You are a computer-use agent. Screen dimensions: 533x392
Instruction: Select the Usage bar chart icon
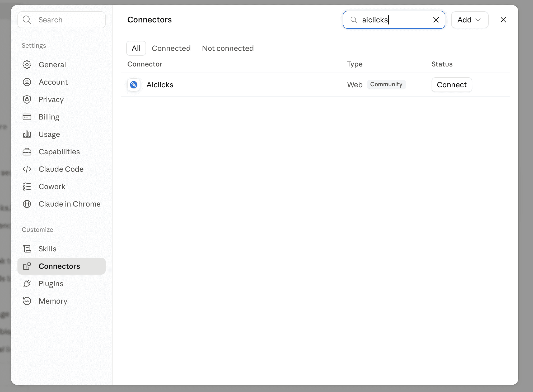click(27, 134)
